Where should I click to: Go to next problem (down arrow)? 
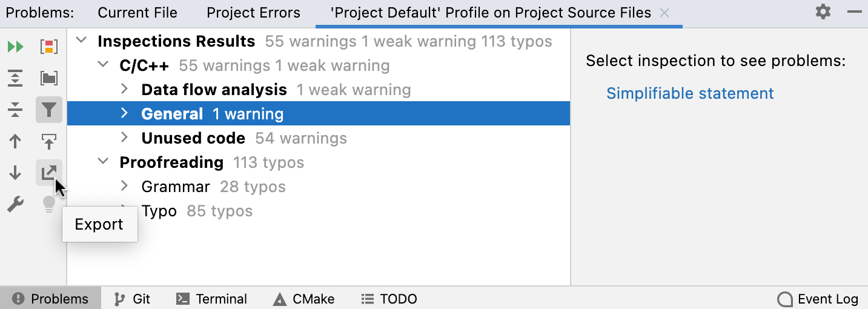pyautogui.click(x=15, y=173)
